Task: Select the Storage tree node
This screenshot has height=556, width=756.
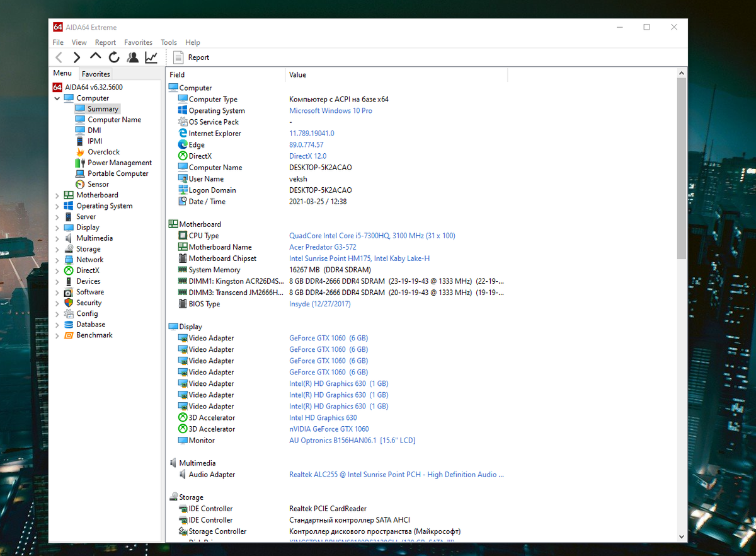Action: coord(88,249)
